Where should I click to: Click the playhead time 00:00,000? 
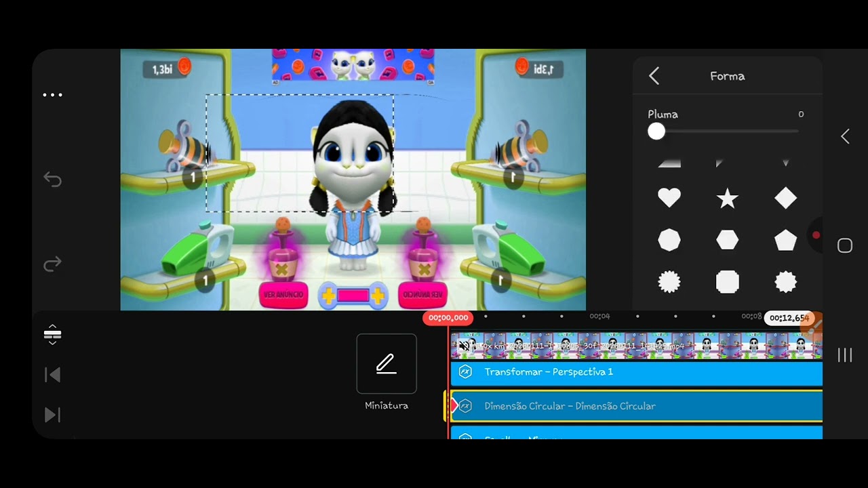click(x=448, y=318)
